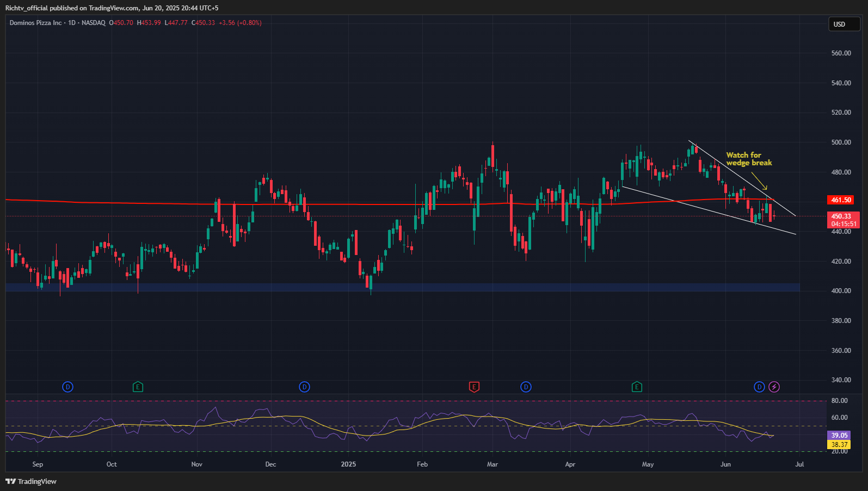Click the 400.00 price axis label

point(841,291)
